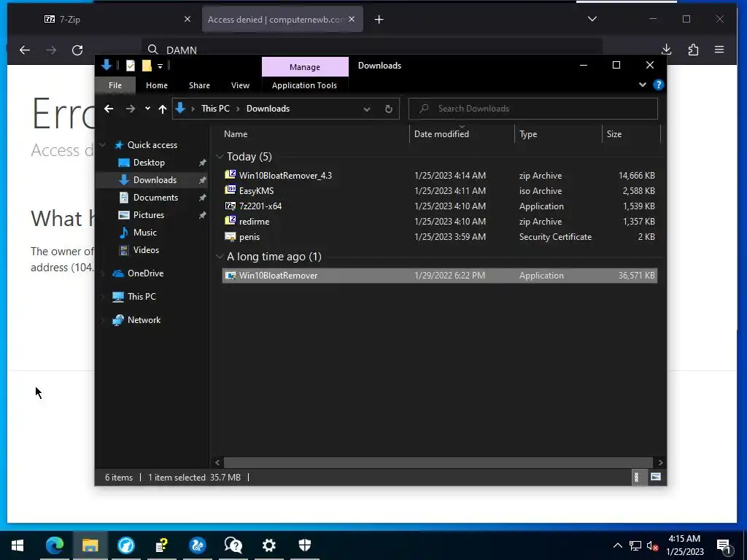This screenshot has width=747, height=560.
Task: Show hidden system tray icons
Action: 617,545
